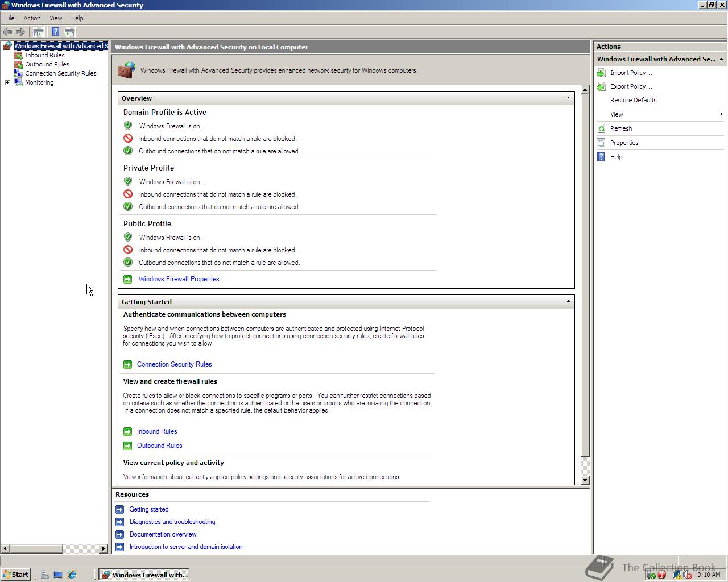This screenshot has width=728, height=582.
Task: Follow the Connection Security Rules link in Getting Started
Action: (x=174, y=364)
